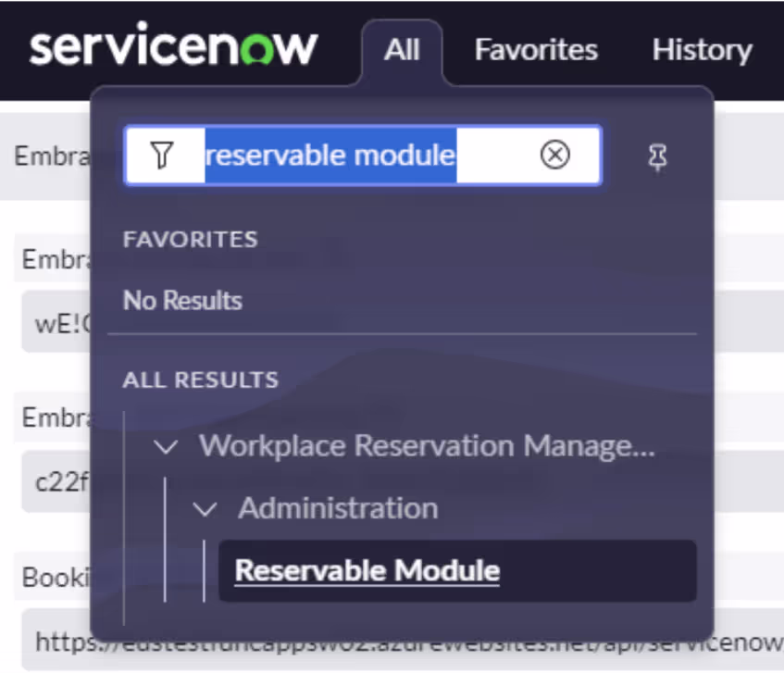784x673 pixels.
Task: Collapse the Workplace Reservation Management chevron
Action: (x=166, y=446)
